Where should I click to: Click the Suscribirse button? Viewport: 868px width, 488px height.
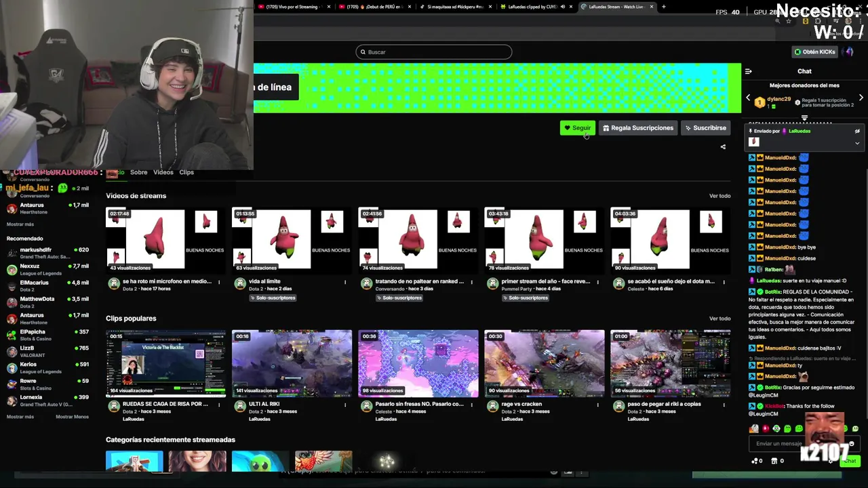click(x=705, y=127)
